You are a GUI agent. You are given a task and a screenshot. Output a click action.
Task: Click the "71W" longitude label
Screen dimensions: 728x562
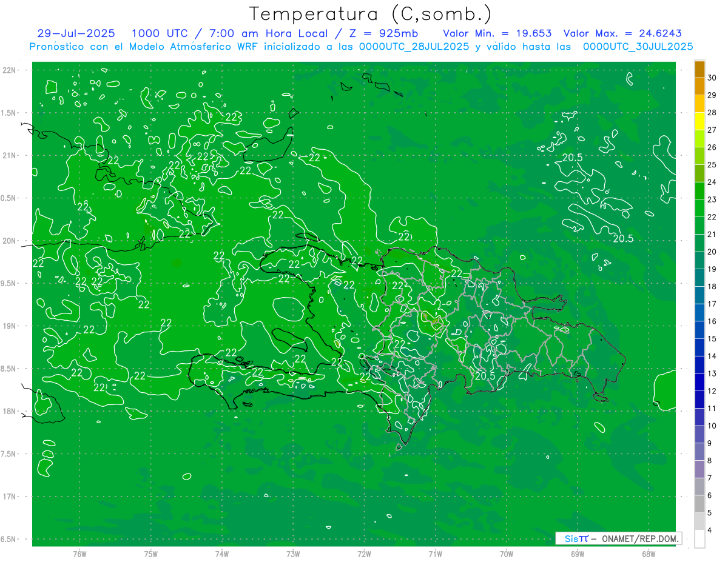(x=435, y=555)
